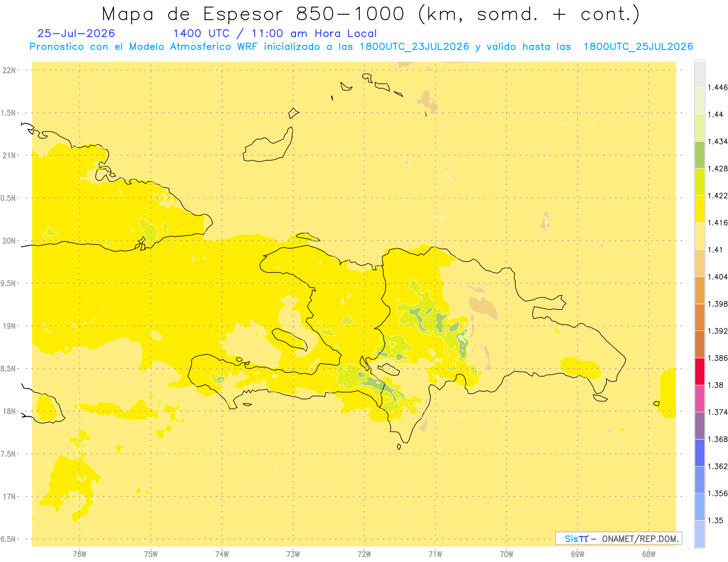Click the colorbar value 1.446
Screen dimensions: 728x562
click(719, 87)
